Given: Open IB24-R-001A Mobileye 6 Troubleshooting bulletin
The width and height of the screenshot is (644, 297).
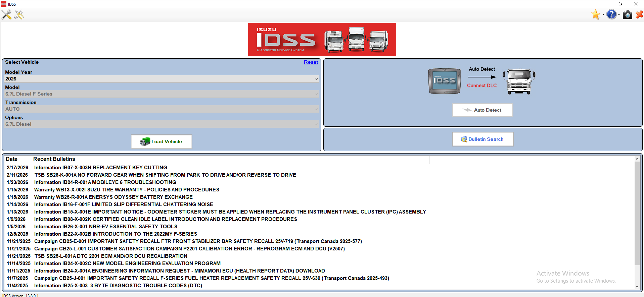Looking at the screenshot, I should (x=105, y=182).
